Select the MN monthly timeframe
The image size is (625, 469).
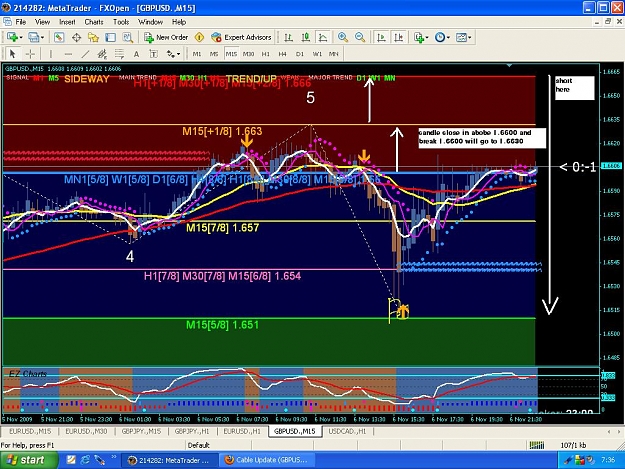[334, 54]
